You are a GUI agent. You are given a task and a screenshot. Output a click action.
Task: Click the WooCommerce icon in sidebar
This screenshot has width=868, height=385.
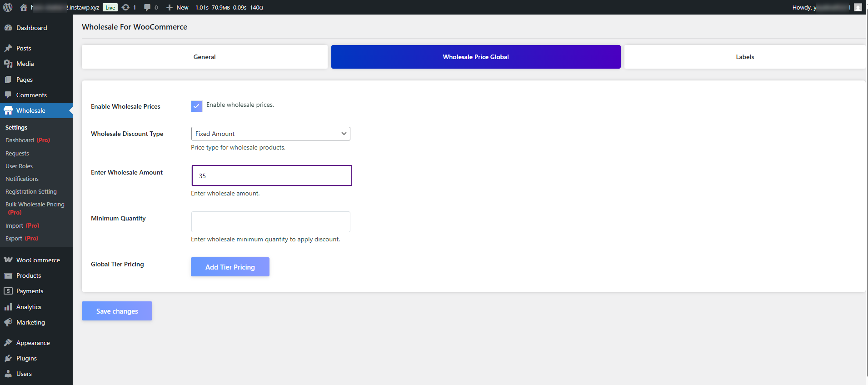[x=8, y=260]
